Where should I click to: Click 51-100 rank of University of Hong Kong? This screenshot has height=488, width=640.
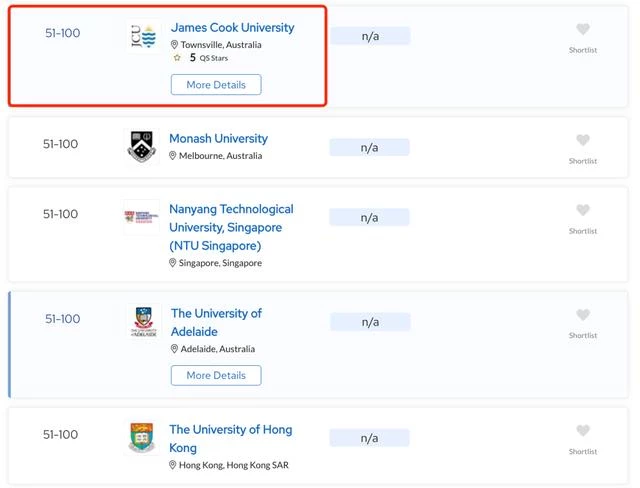(x=60, y=435)
